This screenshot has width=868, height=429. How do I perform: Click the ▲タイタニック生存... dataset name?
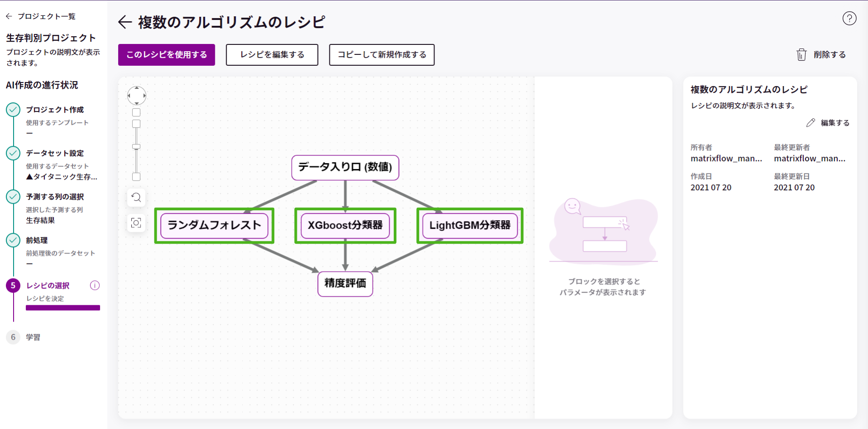(62, 177)
